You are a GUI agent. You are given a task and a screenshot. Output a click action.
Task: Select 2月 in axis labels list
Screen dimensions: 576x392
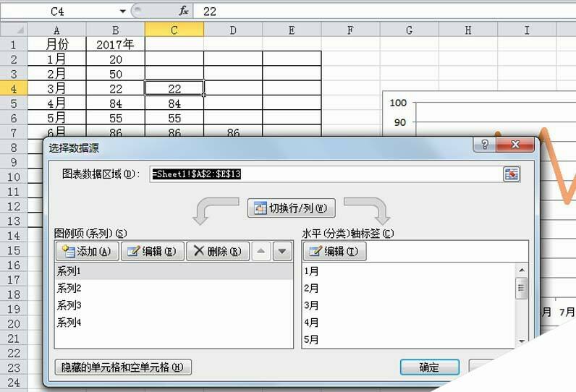[x=409, y=288]
